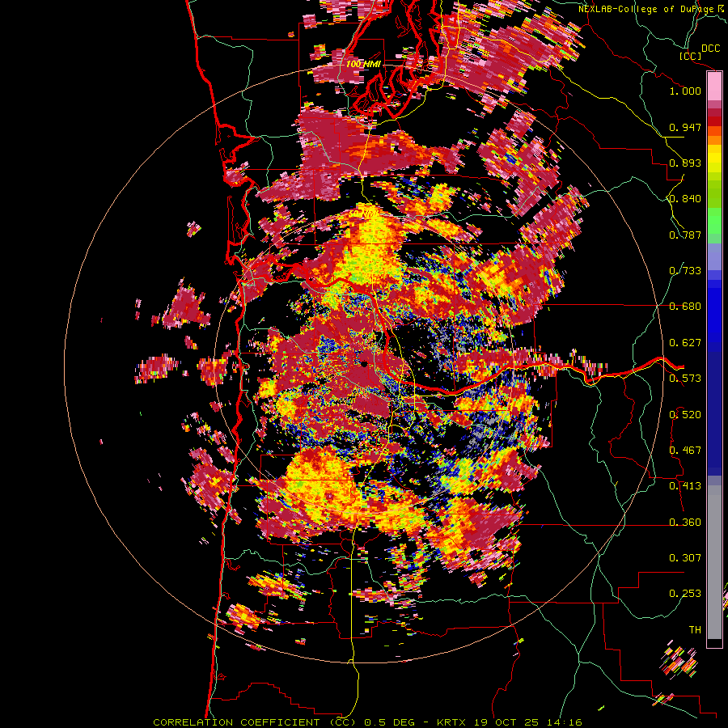Click the 100 NMI range ring label

pos(363,64)
